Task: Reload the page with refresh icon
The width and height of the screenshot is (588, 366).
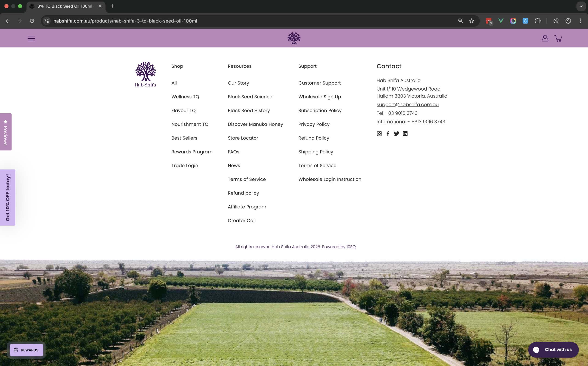Action: point(32,21)
